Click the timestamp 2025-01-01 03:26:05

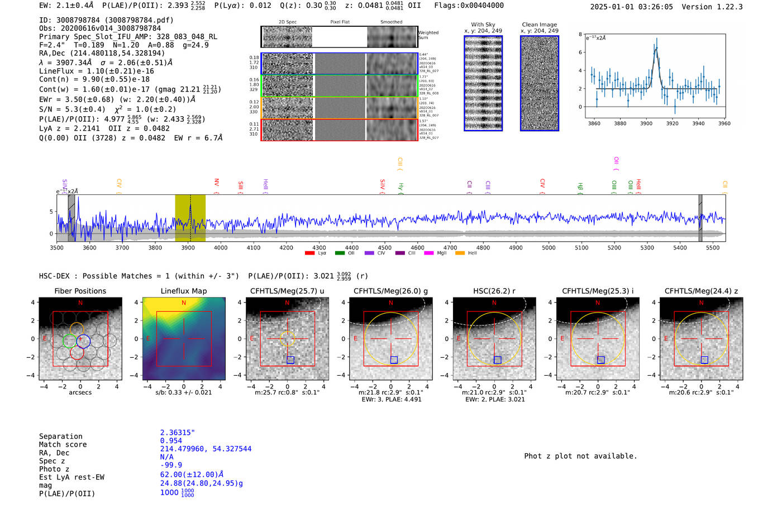point(632,7)
